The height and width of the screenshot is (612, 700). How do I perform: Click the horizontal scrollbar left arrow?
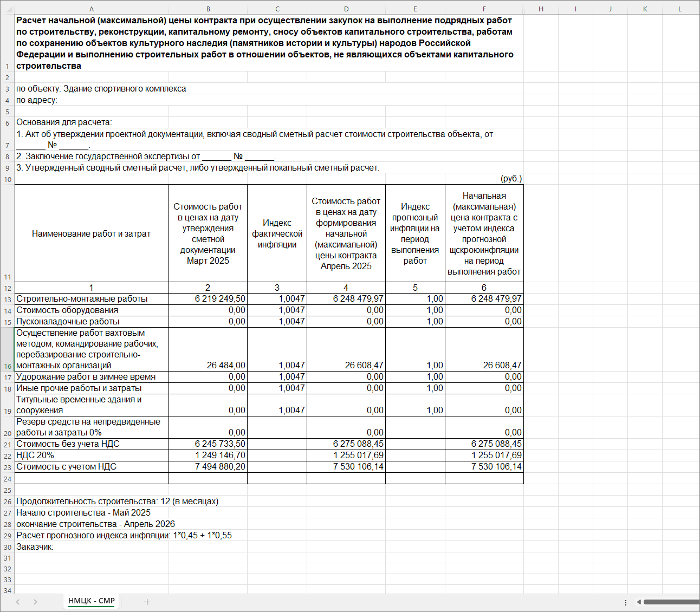coord(639,602)
